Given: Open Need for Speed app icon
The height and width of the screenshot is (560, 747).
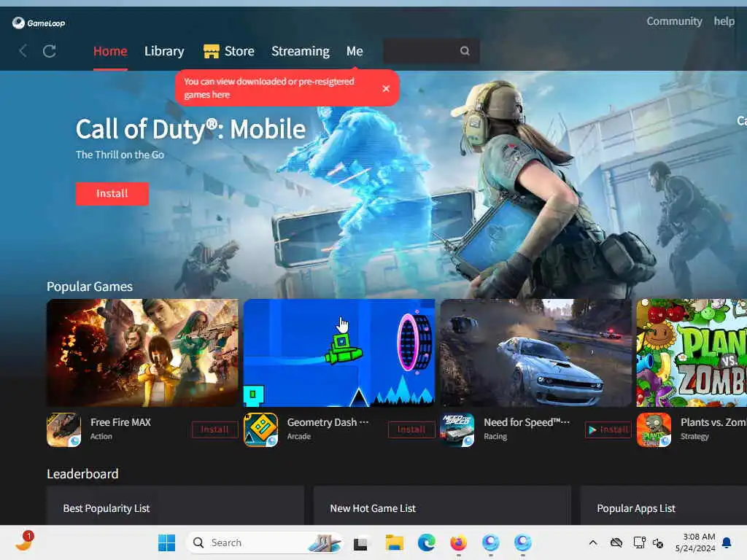Looking at the screenshot, I should point(457,429).
